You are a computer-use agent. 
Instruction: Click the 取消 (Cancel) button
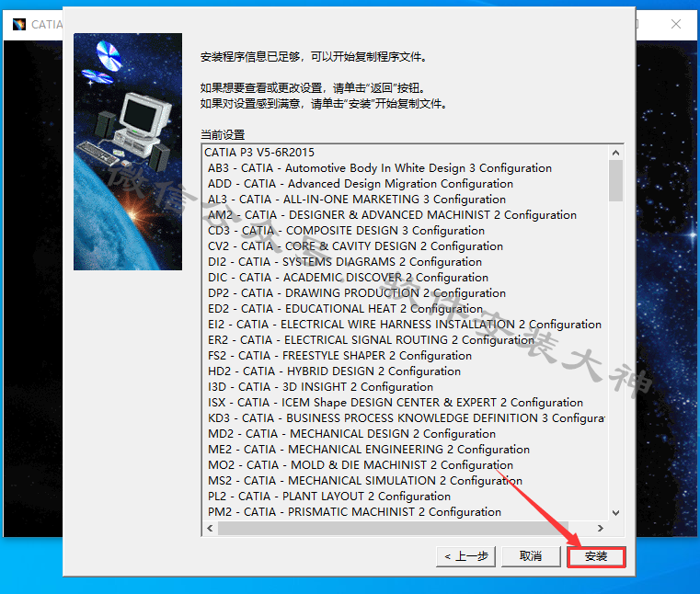(531, 556)
